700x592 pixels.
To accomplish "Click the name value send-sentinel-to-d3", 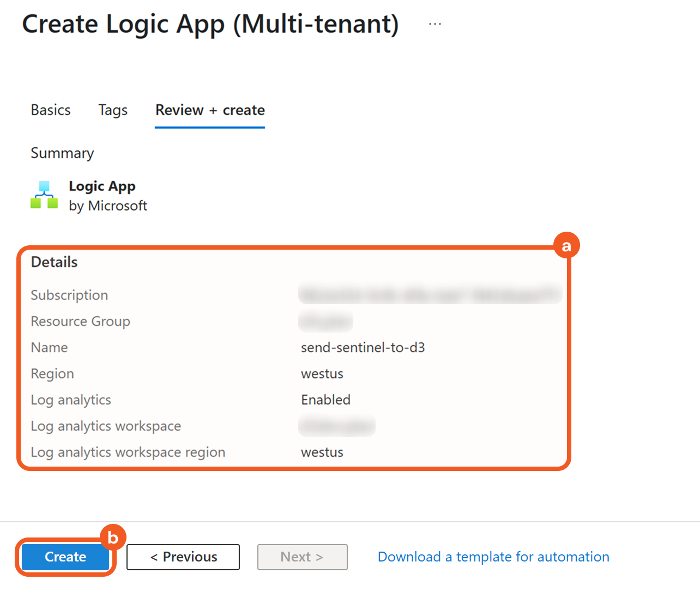I will click(x=363, y=348).
